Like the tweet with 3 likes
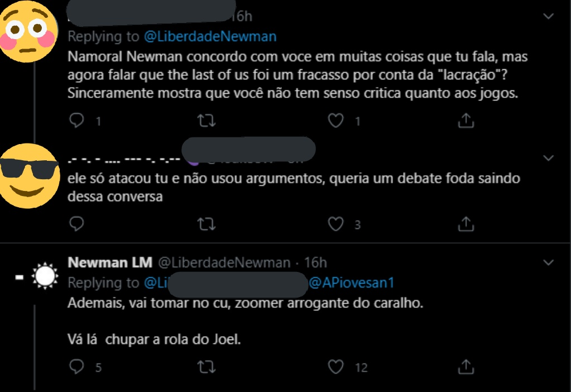This screenshot has height=392, width=571. pyautogui.click(x=335, y=224)
